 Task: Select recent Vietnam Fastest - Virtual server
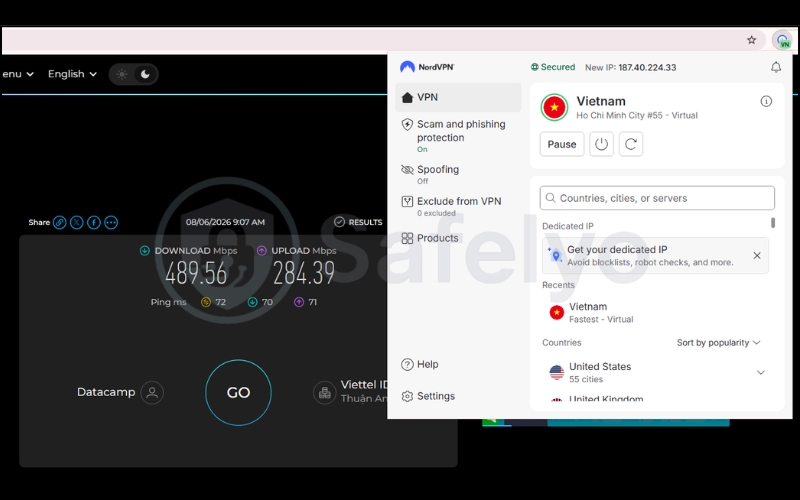pos(657,312)
